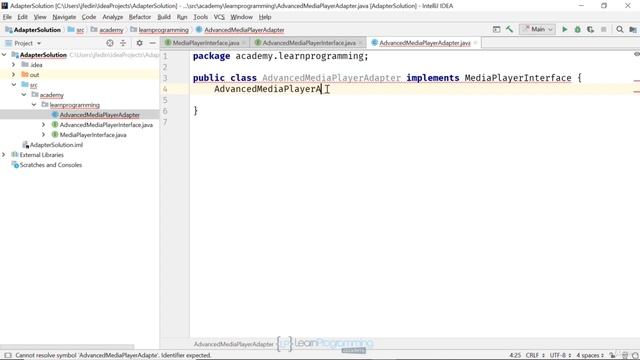Expand the out folder
This screenshot has height=360, width=640.
(13, 75)
